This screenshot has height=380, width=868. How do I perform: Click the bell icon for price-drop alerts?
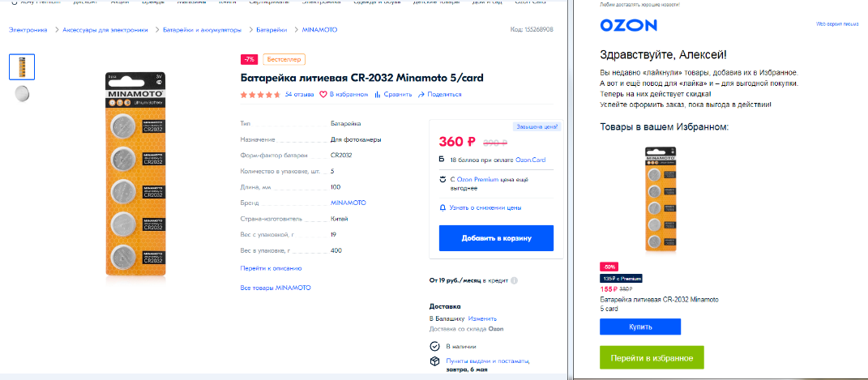(443, 208)
